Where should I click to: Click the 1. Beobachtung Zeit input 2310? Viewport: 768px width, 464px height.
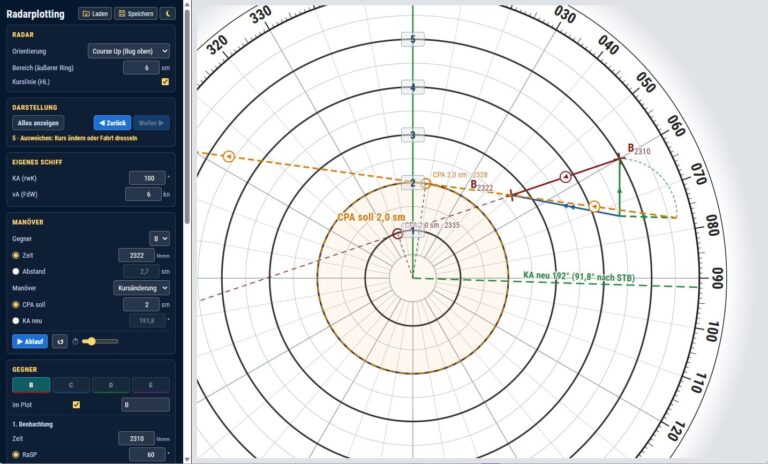coord(137,439)
